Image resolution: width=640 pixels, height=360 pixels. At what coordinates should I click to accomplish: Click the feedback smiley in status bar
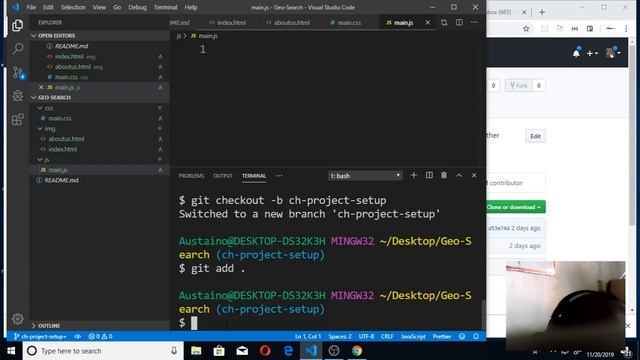click(462, 336)
